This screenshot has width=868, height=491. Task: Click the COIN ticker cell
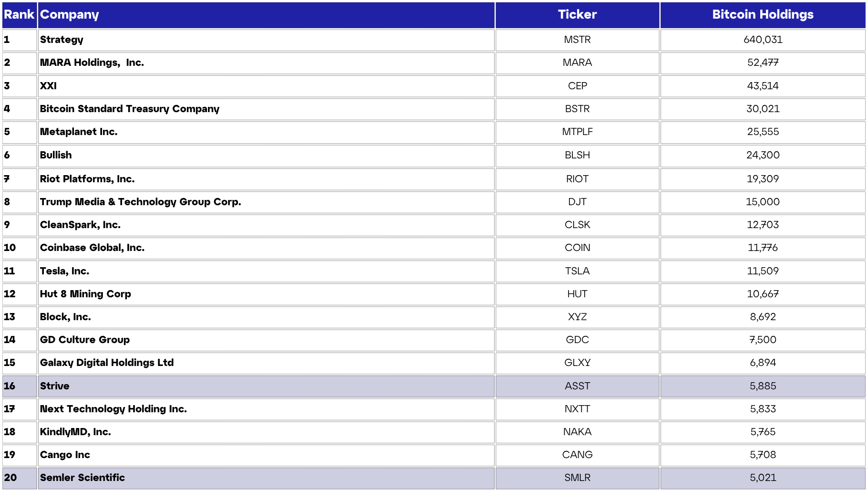577,248
